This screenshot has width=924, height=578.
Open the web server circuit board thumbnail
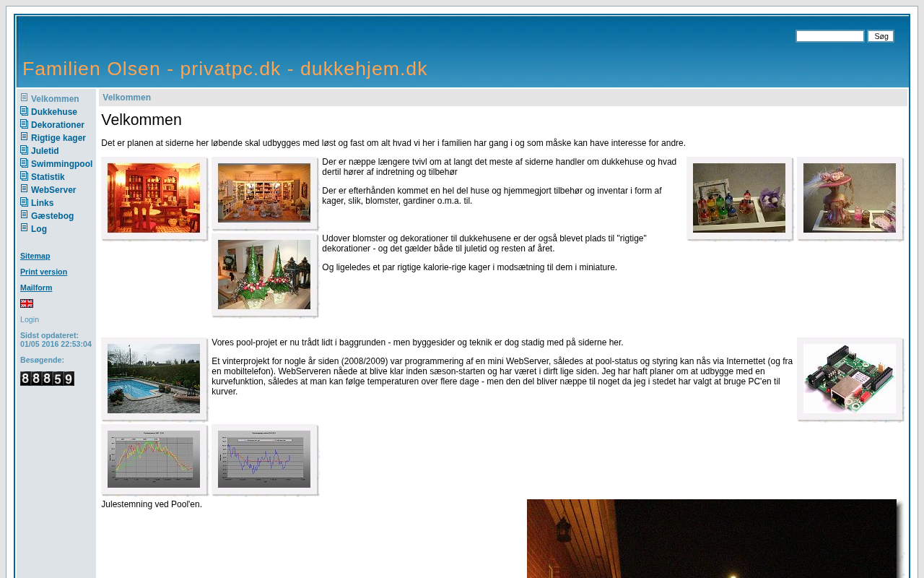(850, 379)
